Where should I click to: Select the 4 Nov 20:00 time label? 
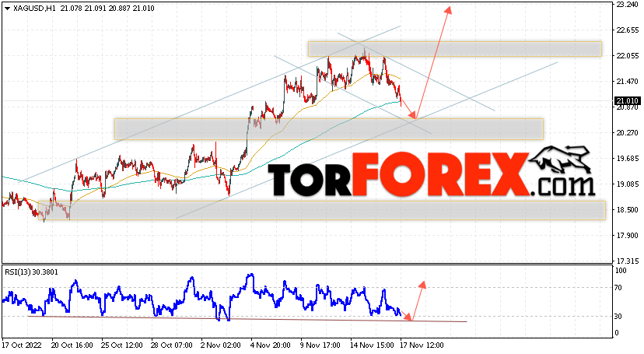click(x=271, y=345)
